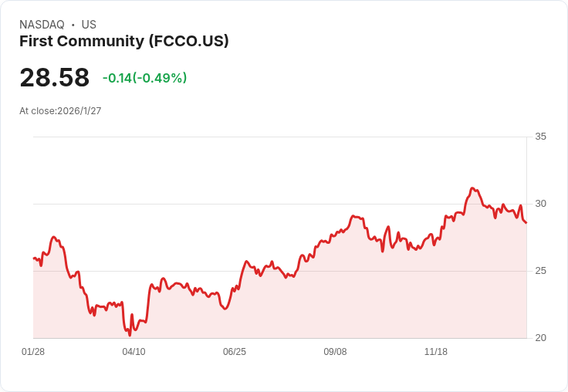Click the 20 y-axis price label

[x=540, y=338]
